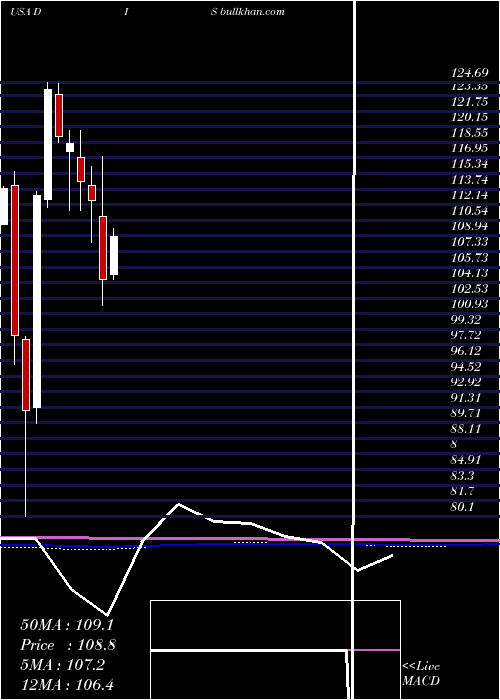500x700 pixels.
Task: Click the 89.71 price value
Action: pyautogui.click(x=466, y=413)
